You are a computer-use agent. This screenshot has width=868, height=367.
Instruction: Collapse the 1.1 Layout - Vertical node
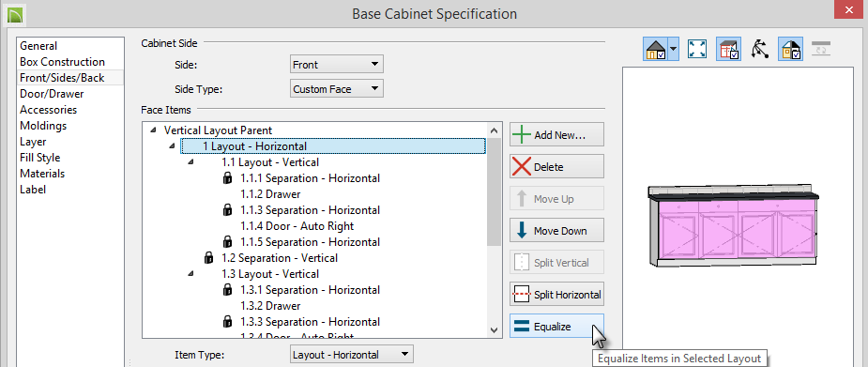(190, 162)
